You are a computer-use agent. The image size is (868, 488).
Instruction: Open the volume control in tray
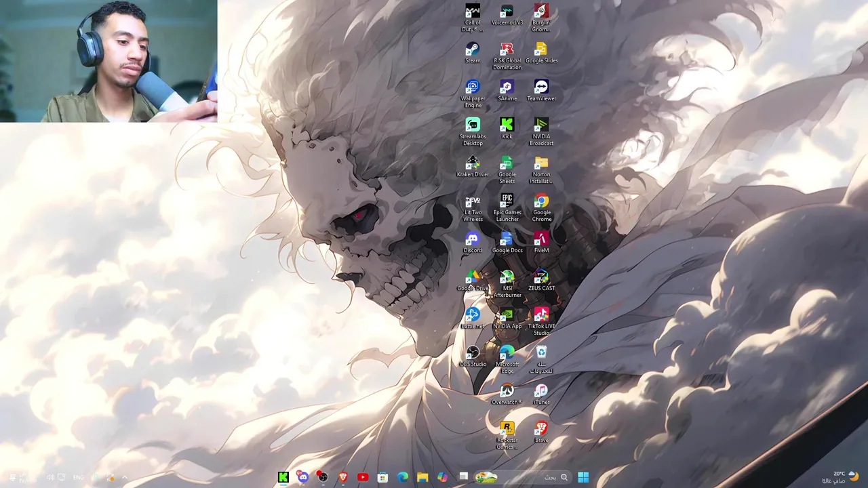coord(50,477)
